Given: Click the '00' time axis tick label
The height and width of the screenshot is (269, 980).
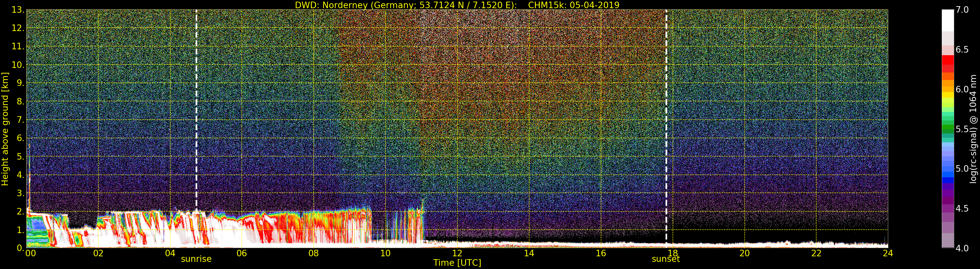Looking at the screenshot, I should 30,253.
